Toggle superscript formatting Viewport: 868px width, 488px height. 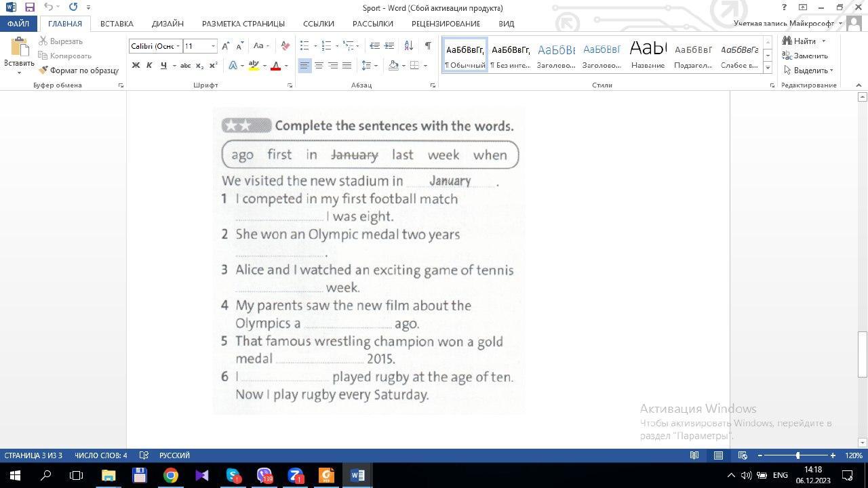tap(213, 66)
